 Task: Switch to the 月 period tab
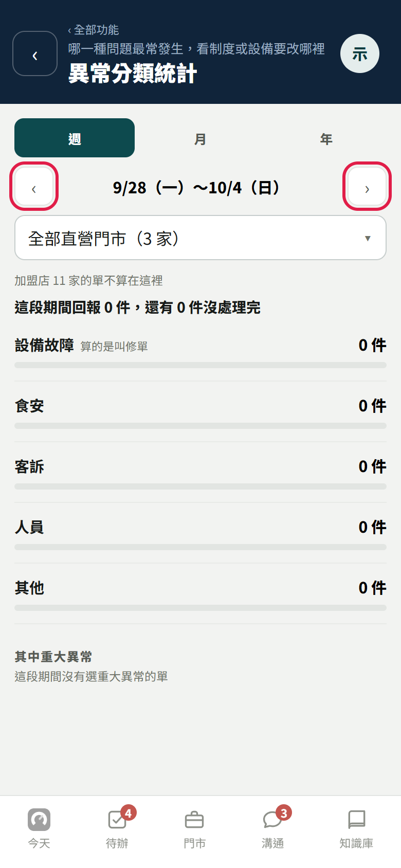click(200, 138)
